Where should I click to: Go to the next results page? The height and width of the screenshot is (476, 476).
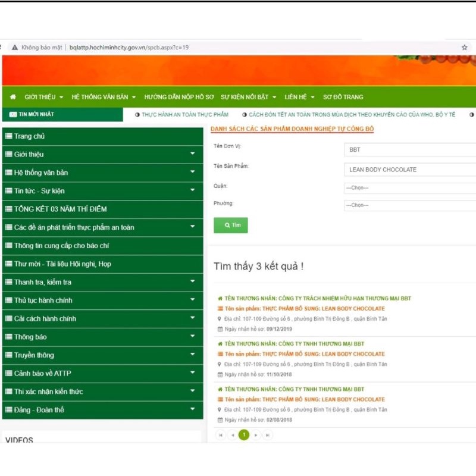tap(256, 435)
